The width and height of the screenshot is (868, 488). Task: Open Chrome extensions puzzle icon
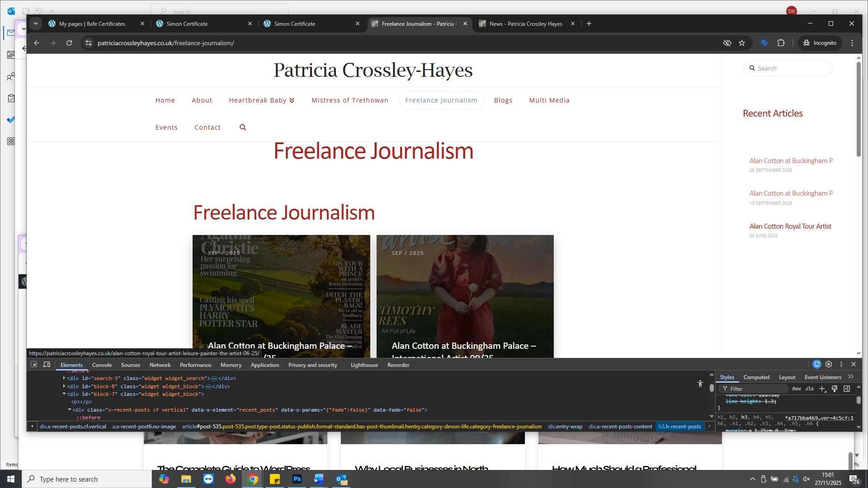pyautogui.click(x=781, y=43)
